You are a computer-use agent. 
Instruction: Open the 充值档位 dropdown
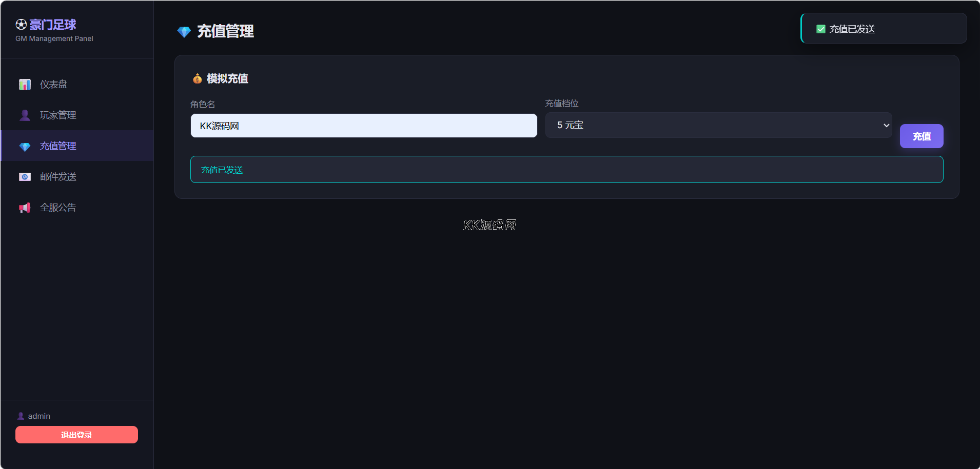click(x=717, y=125)
